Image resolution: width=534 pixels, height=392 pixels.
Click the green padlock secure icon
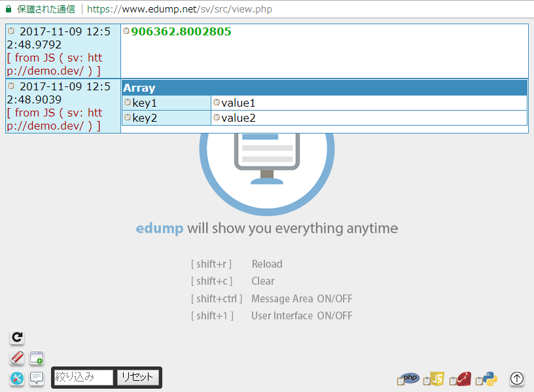click(9, 9)
